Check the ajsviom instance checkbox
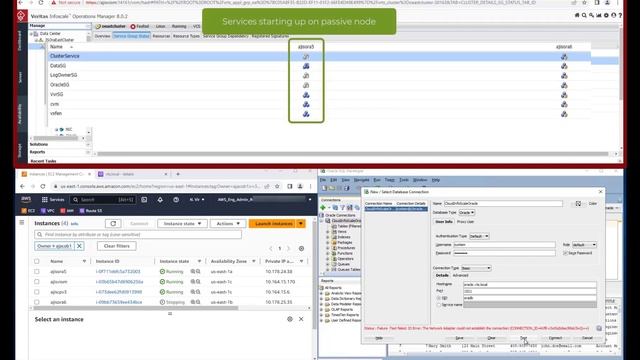Viewport: 640px width, 360px height. (x=37, y=282)
